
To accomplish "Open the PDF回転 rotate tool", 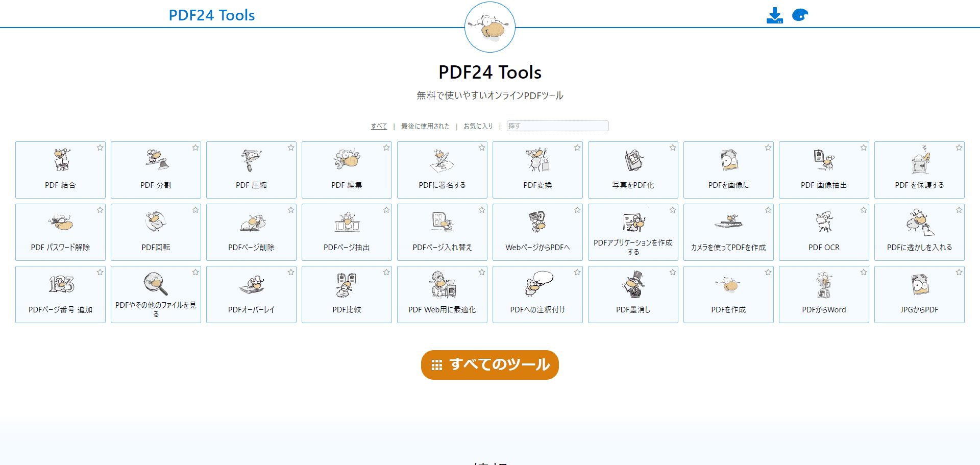I will (156, 232).
